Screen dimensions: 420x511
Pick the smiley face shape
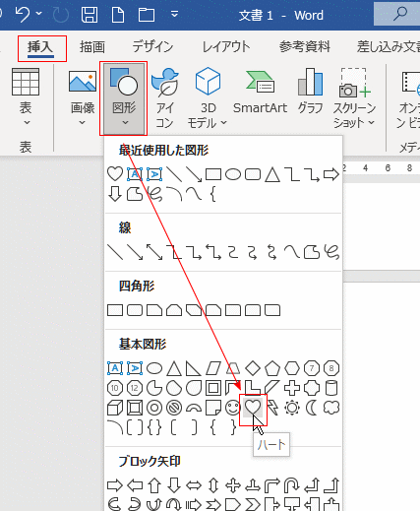(x=233, y=408)
